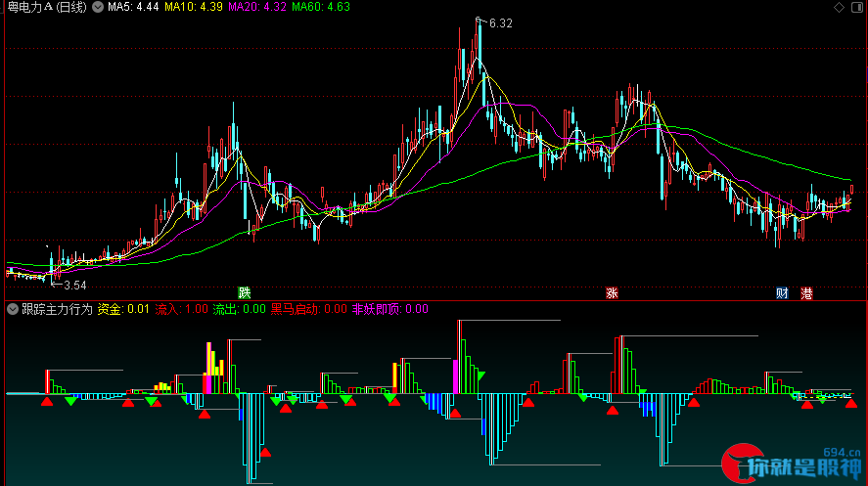Click the blue 财 event marker
The width and height of the screenshot is (868, 486).
(x=782, y=293)
